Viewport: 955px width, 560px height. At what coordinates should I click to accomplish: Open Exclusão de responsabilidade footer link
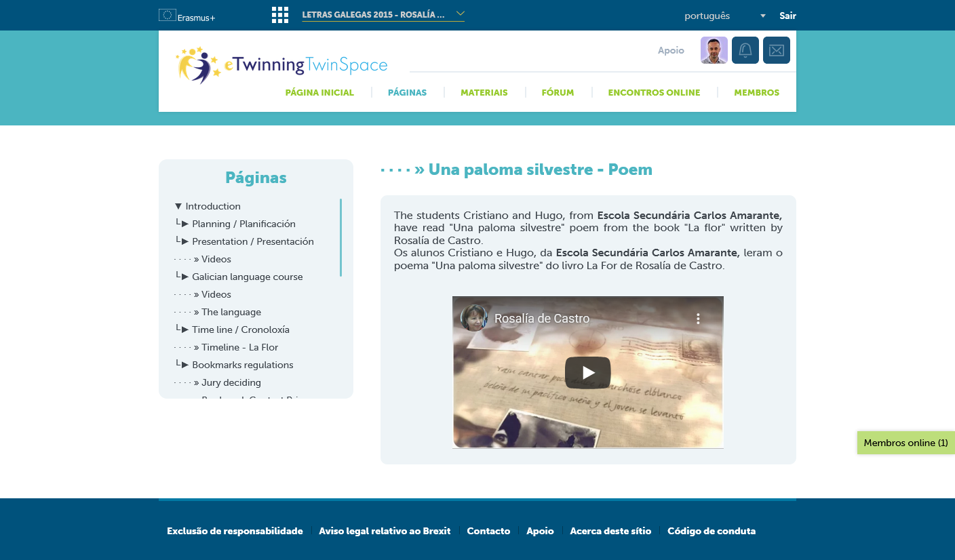click(235, 531)
